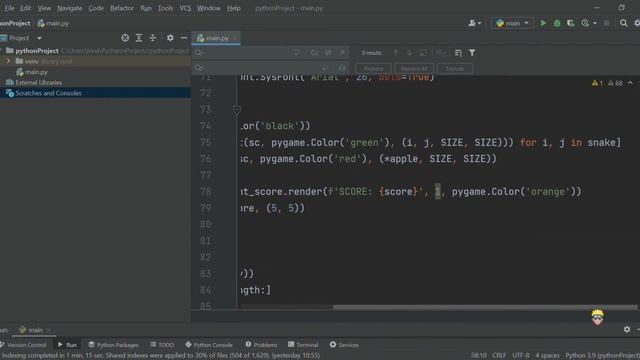Viewport: 640px width, 360px height.
Task: Click the stop square icon in the toolbar
Action: point(607,23)
